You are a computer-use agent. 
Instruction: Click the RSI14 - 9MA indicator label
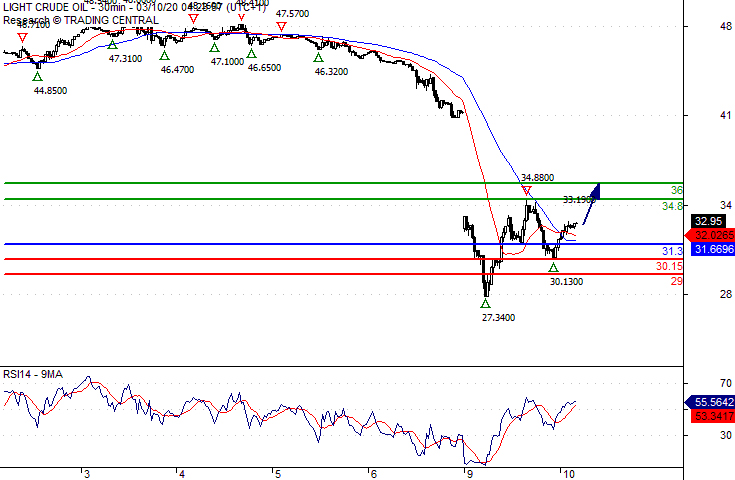pyautogui.click(x=33, y=374)
